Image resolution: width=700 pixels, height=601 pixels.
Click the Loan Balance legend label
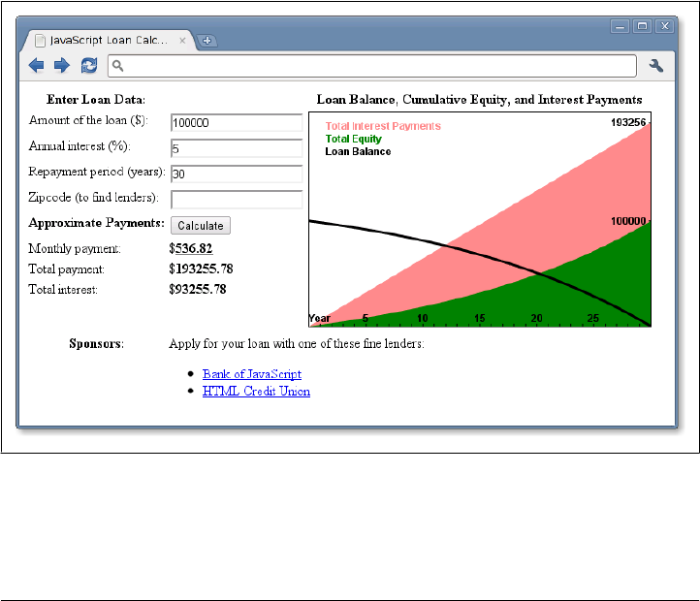[358, 151]
